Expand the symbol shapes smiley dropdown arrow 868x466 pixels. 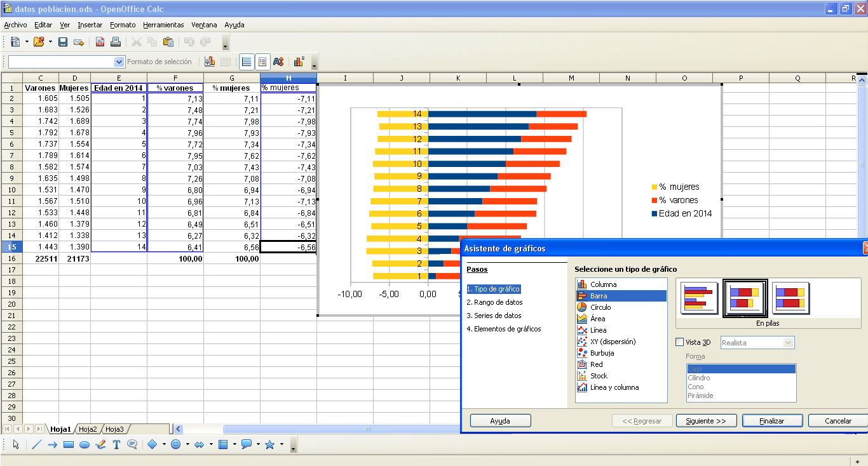pyautogui.click(x=187, y=444)
